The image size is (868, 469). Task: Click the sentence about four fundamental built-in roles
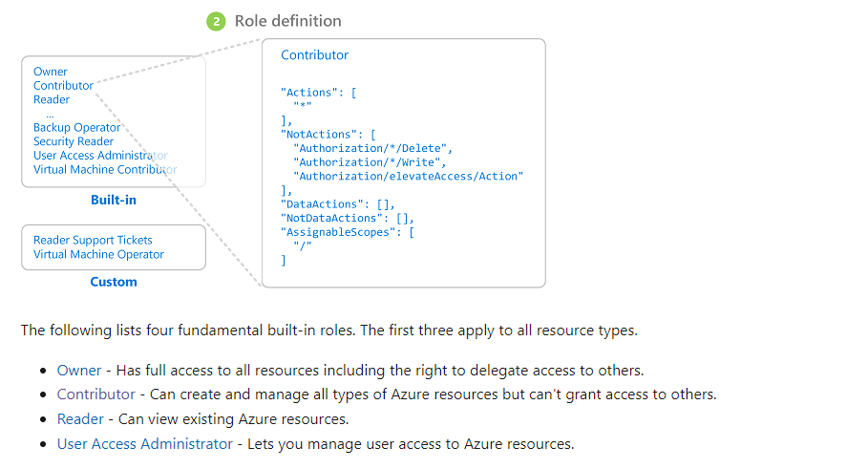pos(329,330)
